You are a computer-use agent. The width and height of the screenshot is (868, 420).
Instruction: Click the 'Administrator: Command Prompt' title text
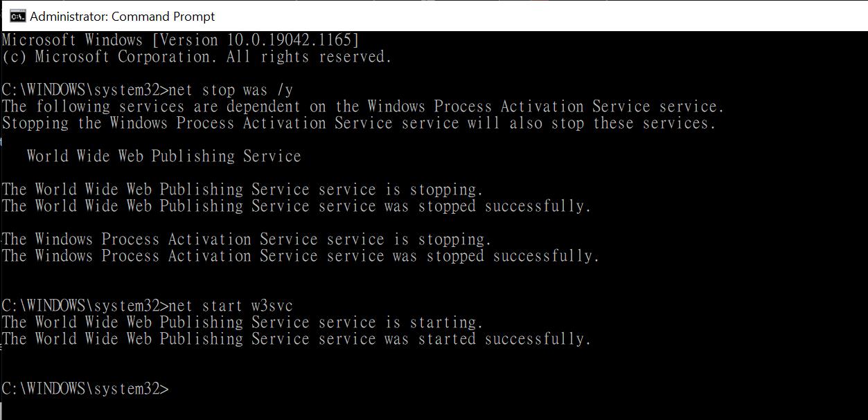(123, 16)
